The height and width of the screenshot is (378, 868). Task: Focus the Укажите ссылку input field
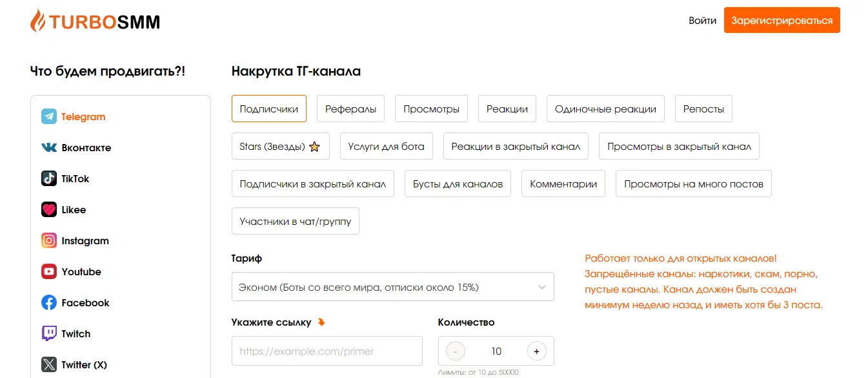tap(327, 352)
